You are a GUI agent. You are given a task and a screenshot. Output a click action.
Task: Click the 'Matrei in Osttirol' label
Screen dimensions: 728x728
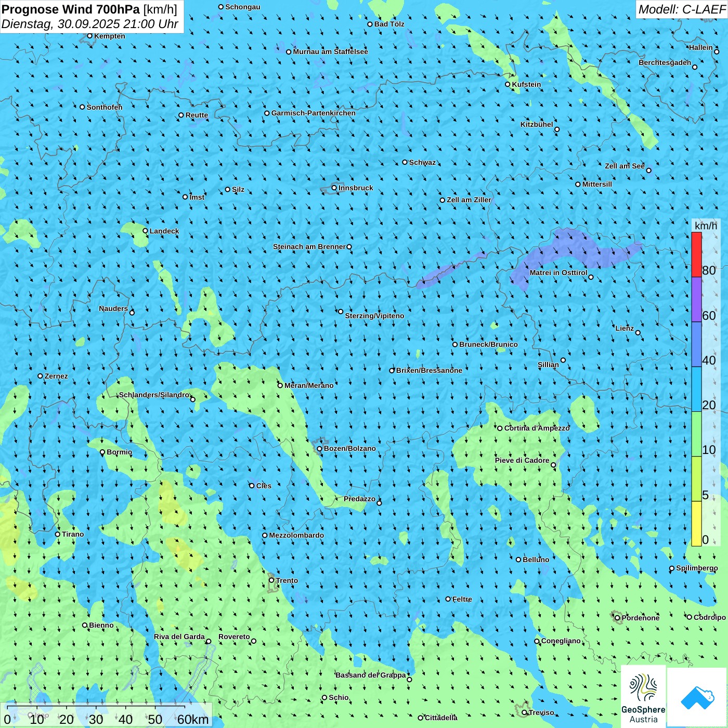[558, 272]
